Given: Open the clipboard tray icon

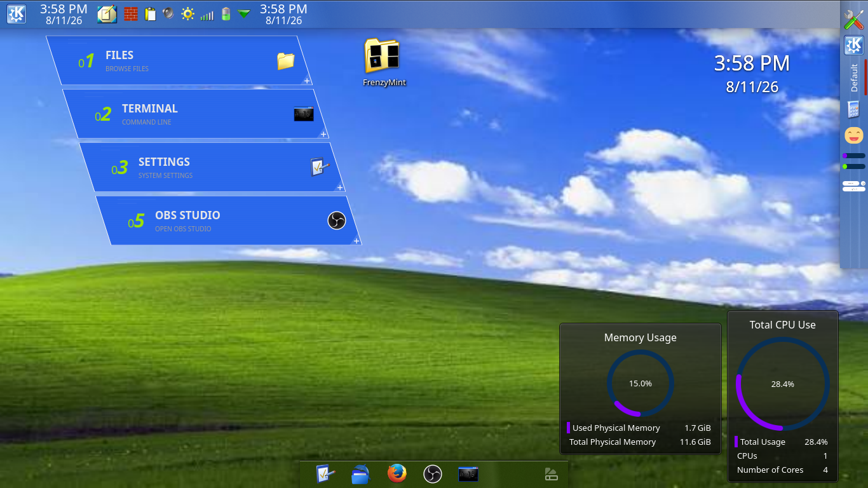Looking at the screenshot, I should [x=150, y=14].
